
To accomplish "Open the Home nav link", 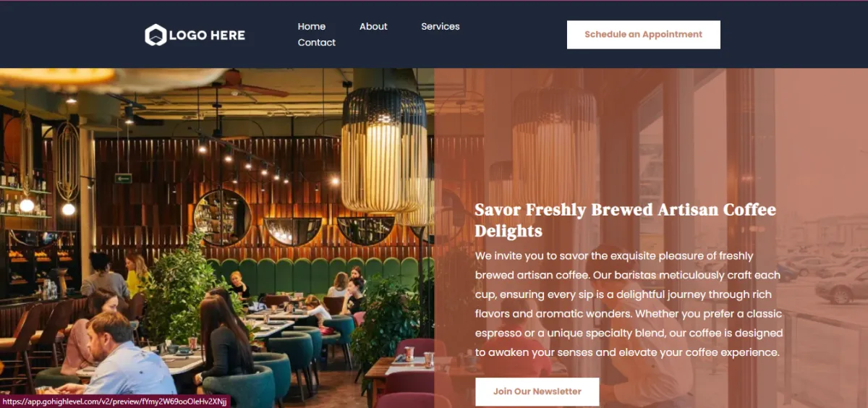I will (x=312, y=26).
